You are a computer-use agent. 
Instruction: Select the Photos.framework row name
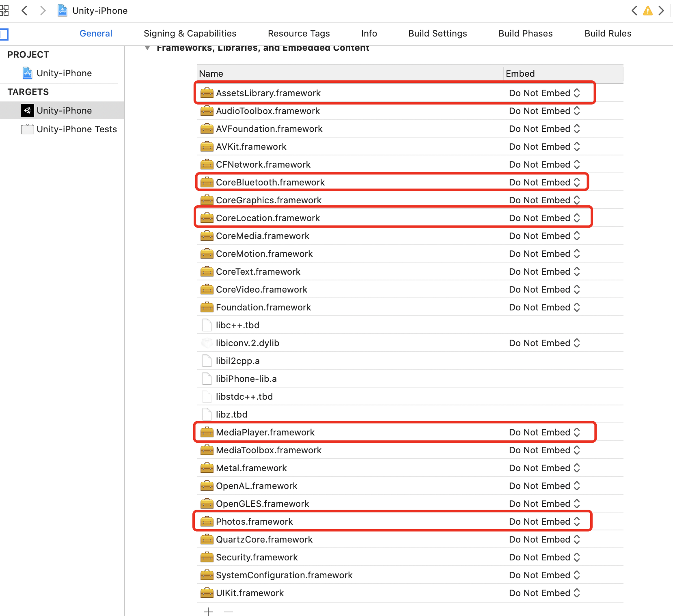pos(255,521)
